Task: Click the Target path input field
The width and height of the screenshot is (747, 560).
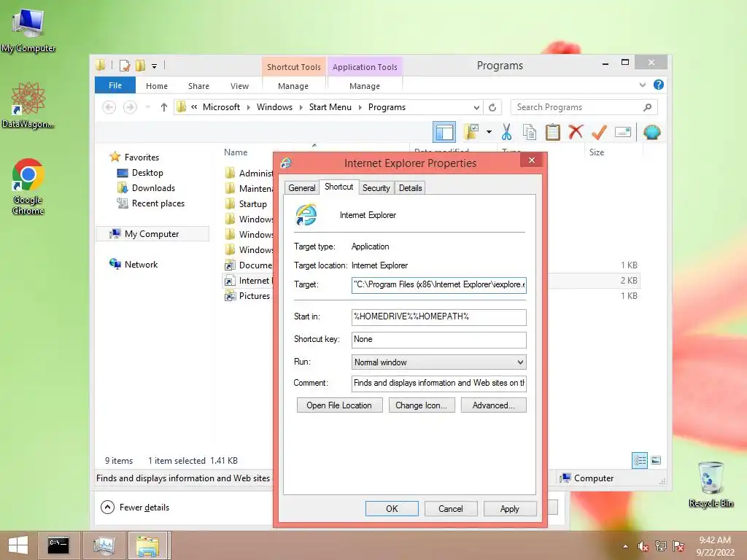Action: (438, 285)
